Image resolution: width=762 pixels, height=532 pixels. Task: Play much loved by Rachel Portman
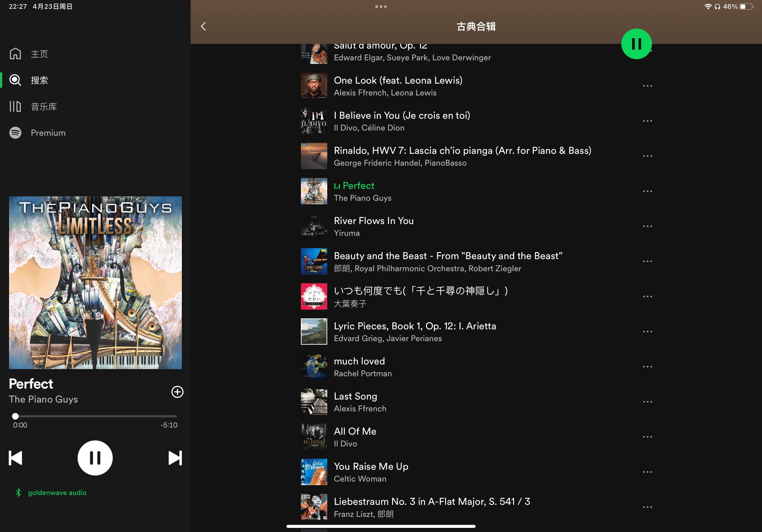coord(476,367)
